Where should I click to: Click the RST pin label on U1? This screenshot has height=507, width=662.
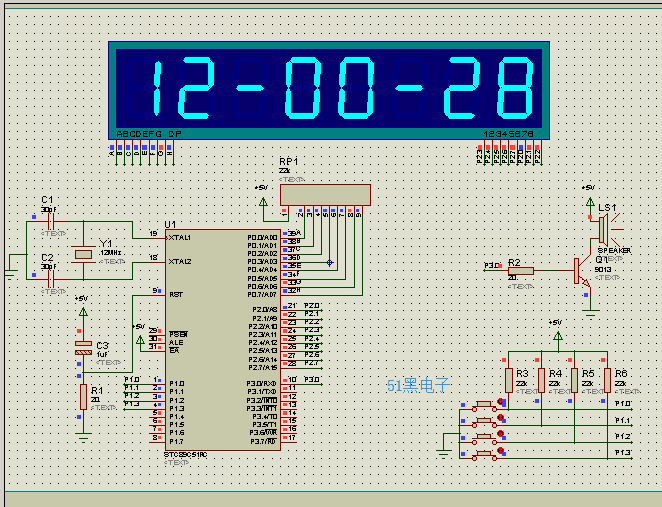176,295
